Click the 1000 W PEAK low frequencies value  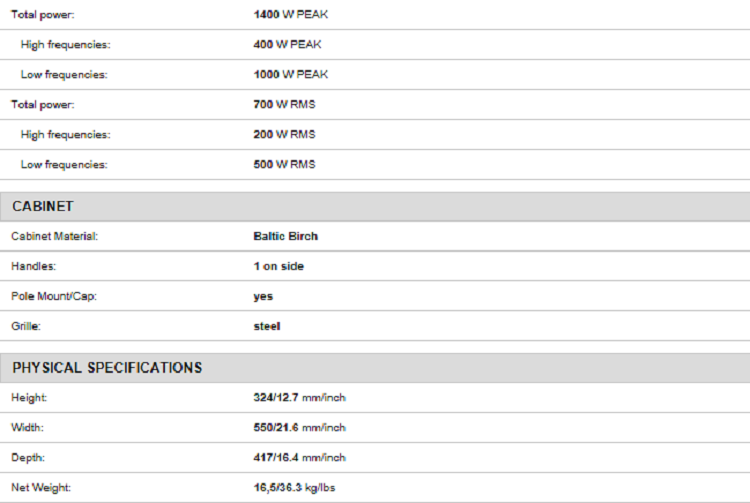tap(291, 75)
